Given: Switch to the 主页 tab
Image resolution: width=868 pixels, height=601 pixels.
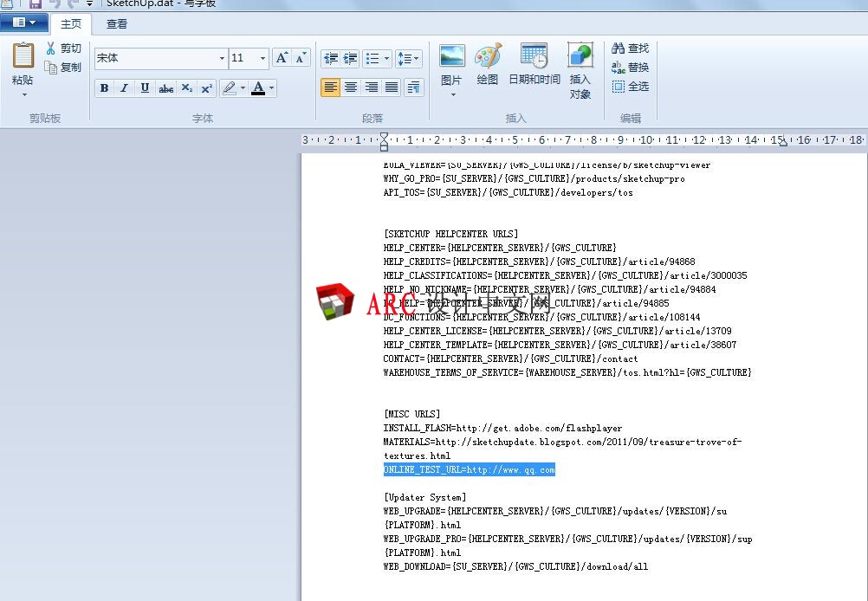Looking at the screenshot, I should pyautogui.click(x=71, y=23).
